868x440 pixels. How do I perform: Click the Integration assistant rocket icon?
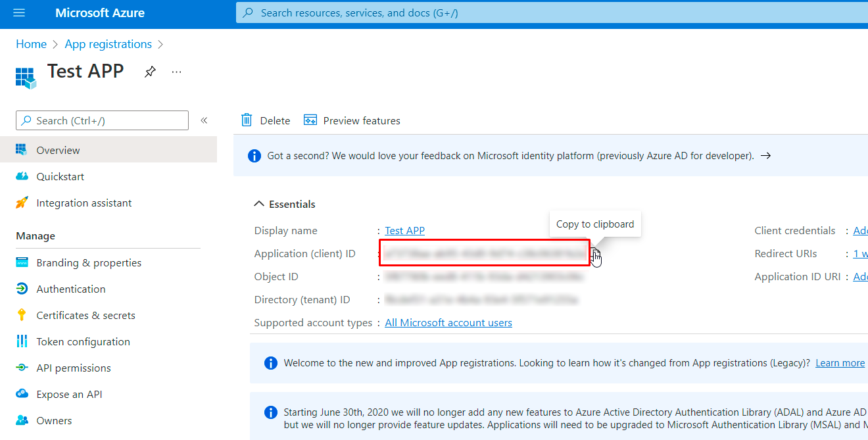point(22,203)
